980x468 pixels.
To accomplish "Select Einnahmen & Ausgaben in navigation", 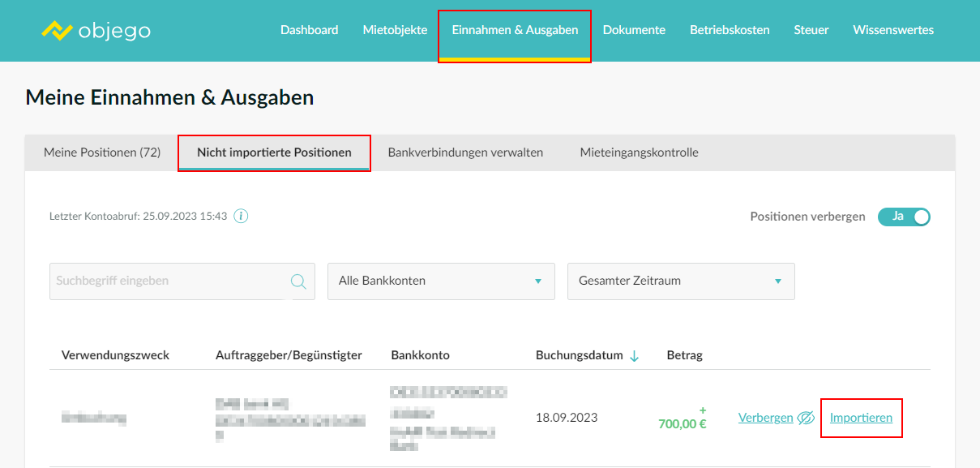I will tap(515, 30).
